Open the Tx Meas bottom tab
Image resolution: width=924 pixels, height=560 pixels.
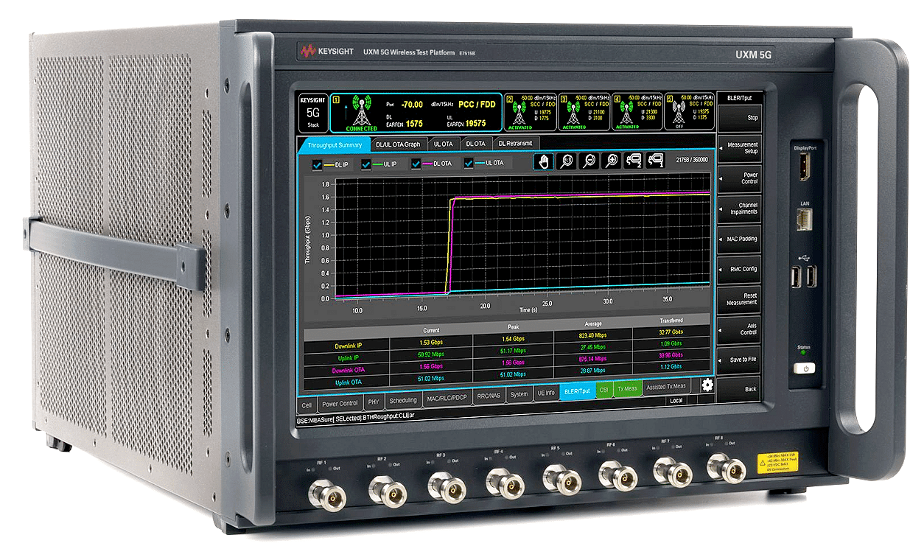[x=627, y=388]
